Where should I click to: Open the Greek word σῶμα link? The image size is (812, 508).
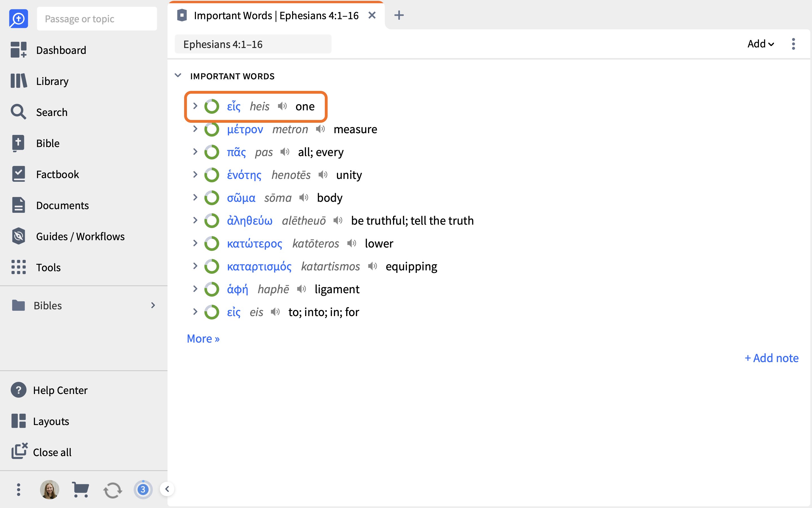[x=241, y=198]
